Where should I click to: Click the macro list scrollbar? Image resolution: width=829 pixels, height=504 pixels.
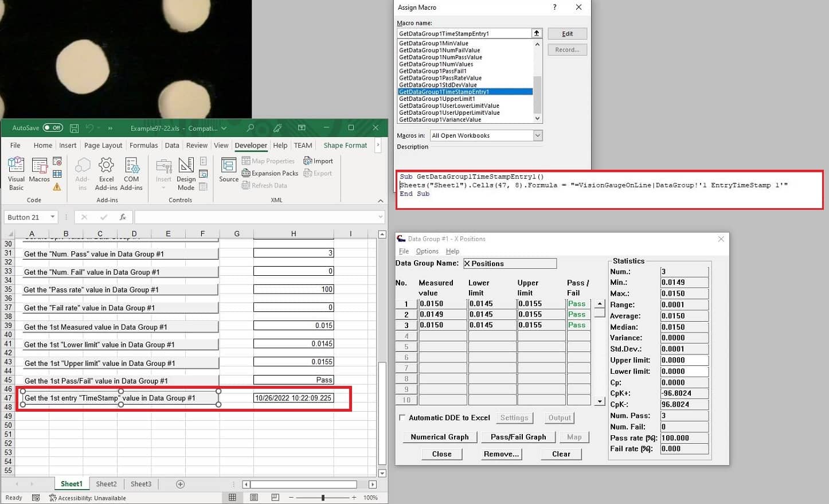tap(537, 94)
